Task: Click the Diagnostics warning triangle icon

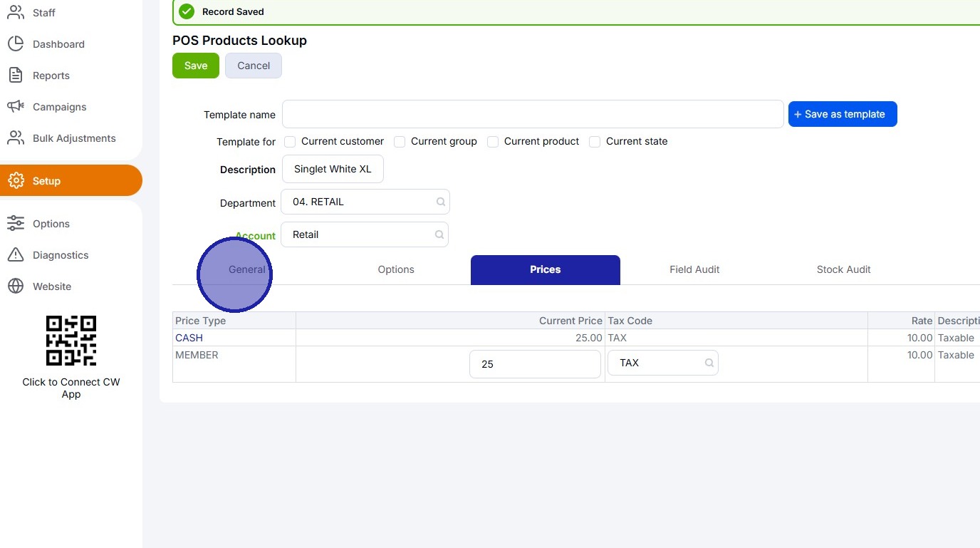Action: click(16, 254)
